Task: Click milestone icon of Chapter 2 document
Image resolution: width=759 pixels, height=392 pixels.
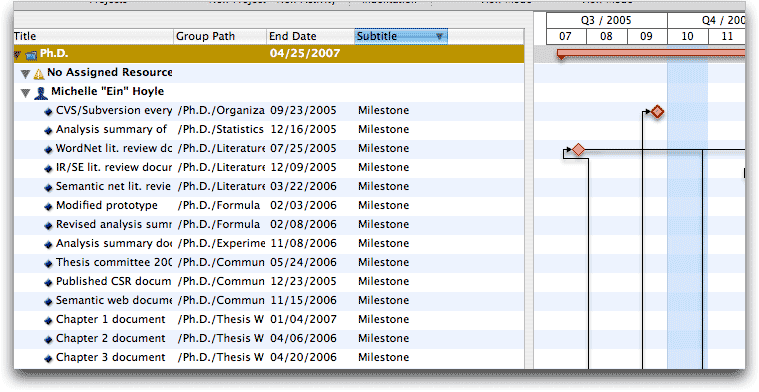Action: [48, 340]
